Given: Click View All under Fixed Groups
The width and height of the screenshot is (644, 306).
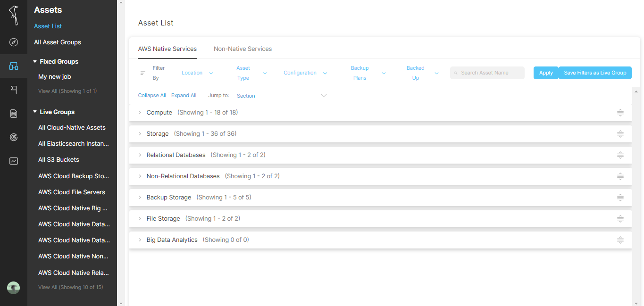Looking at the screenshot, I should [67, 91].
